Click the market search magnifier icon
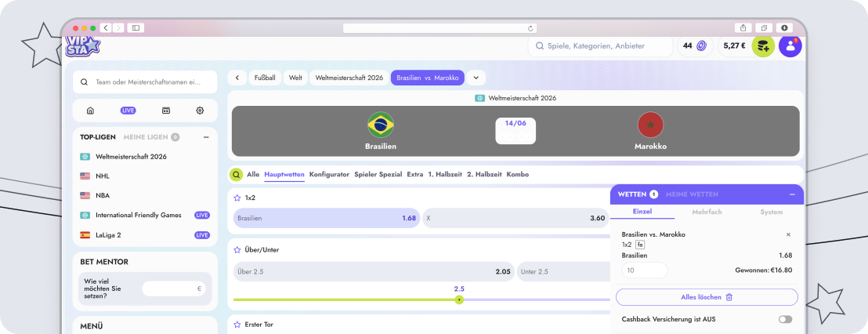The image size is (868, 334). [x=237, y=175]
